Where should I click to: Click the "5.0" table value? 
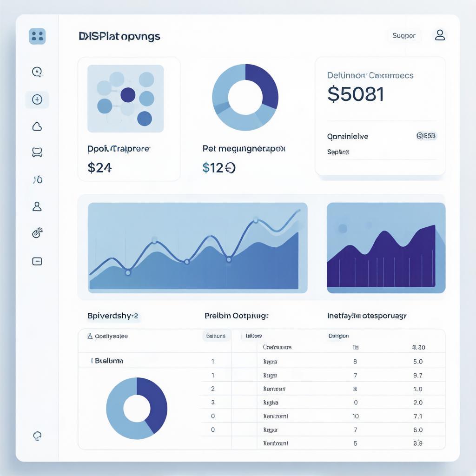coord(418,362)
